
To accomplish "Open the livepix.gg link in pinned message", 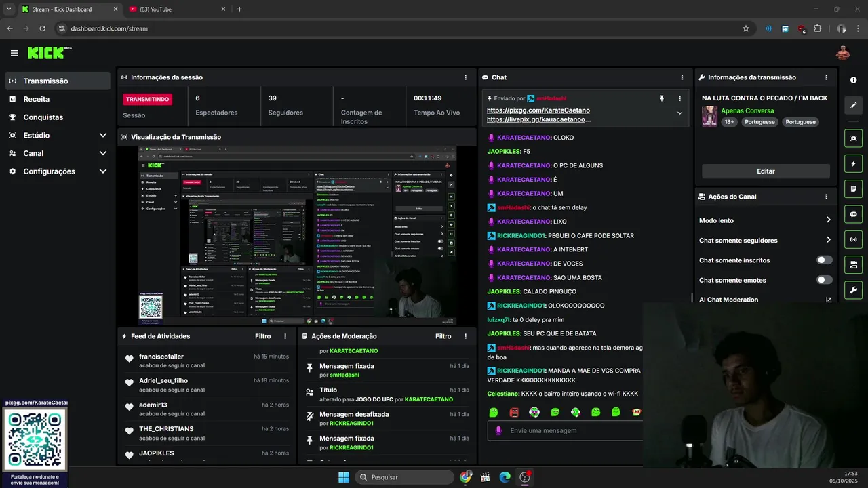I will coord(539,119).
